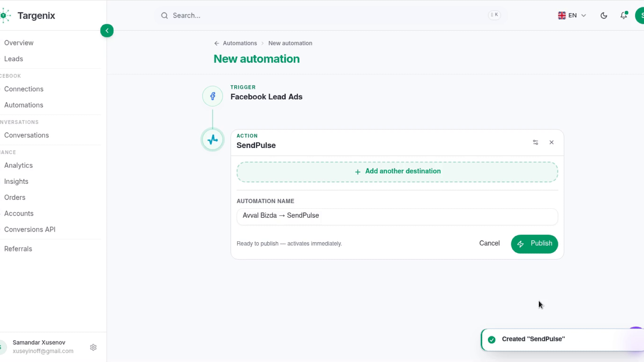Cancel the new automation

tap(489, 243)
